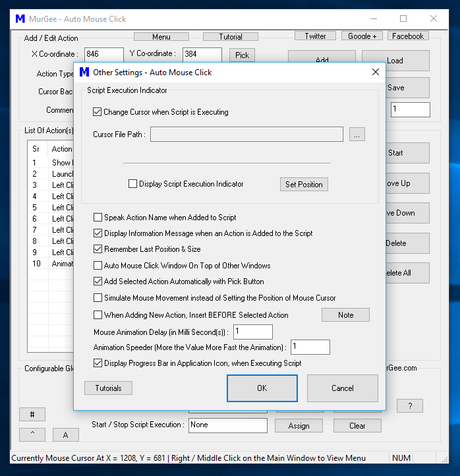Viewport: 460px width, 476px height.
Task: Click the Move Down button
Action: tap(407, 213)
